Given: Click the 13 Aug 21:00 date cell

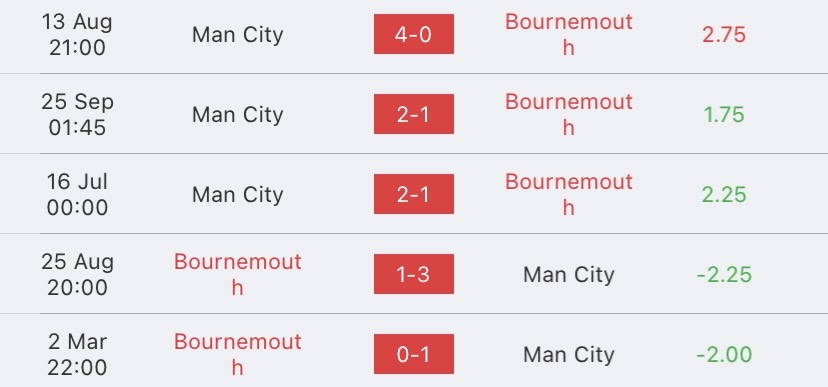Looking at the screenshot, I should pyautogui.click(x=77, y=34).
